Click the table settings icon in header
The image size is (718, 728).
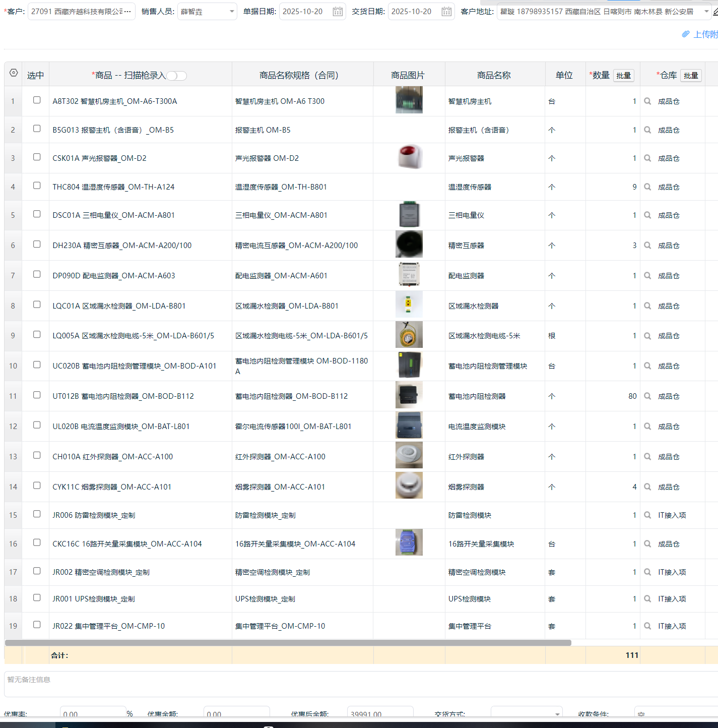click(14, 73)
